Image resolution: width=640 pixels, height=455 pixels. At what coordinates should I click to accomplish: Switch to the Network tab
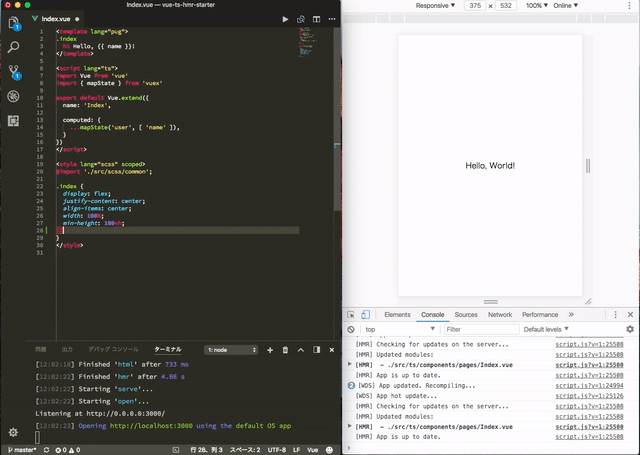pos(500,315)
